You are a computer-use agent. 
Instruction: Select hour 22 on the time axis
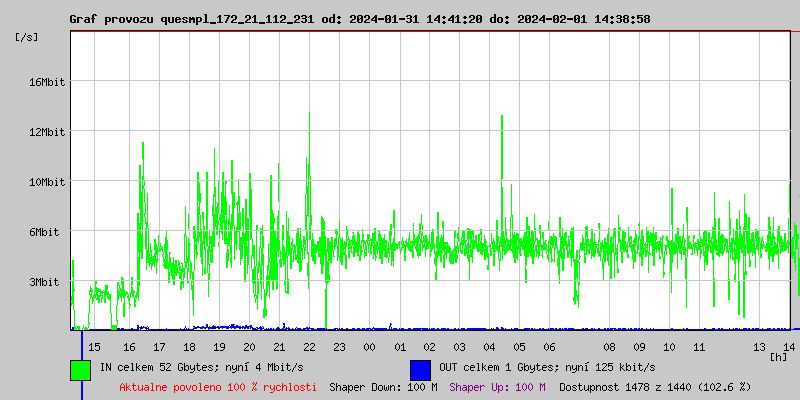tap(310, 346)
